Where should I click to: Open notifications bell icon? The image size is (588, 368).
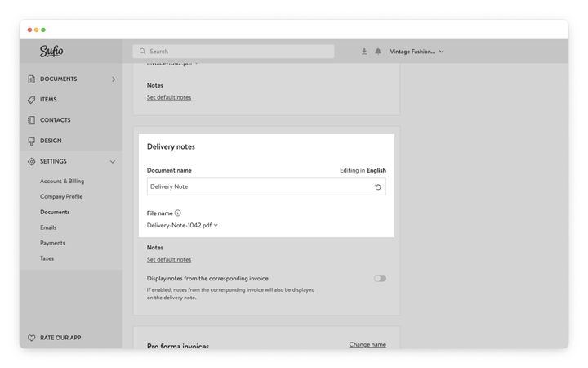(x=378, y=52)
